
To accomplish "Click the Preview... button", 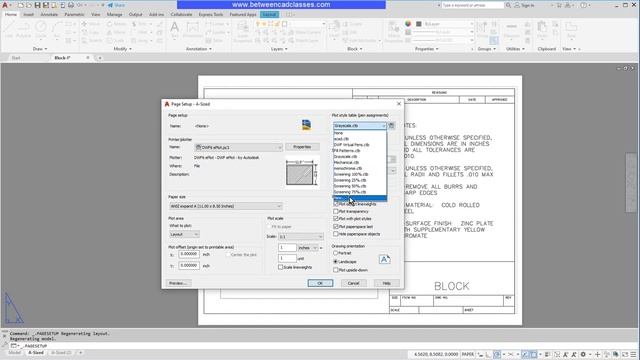I will click(178, 283).
